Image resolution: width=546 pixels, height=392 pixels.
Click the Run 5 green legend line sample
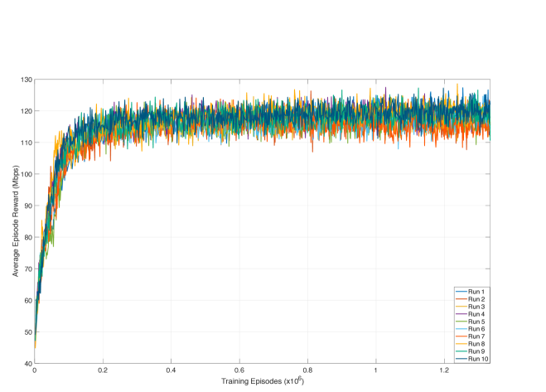coord(461,322)
